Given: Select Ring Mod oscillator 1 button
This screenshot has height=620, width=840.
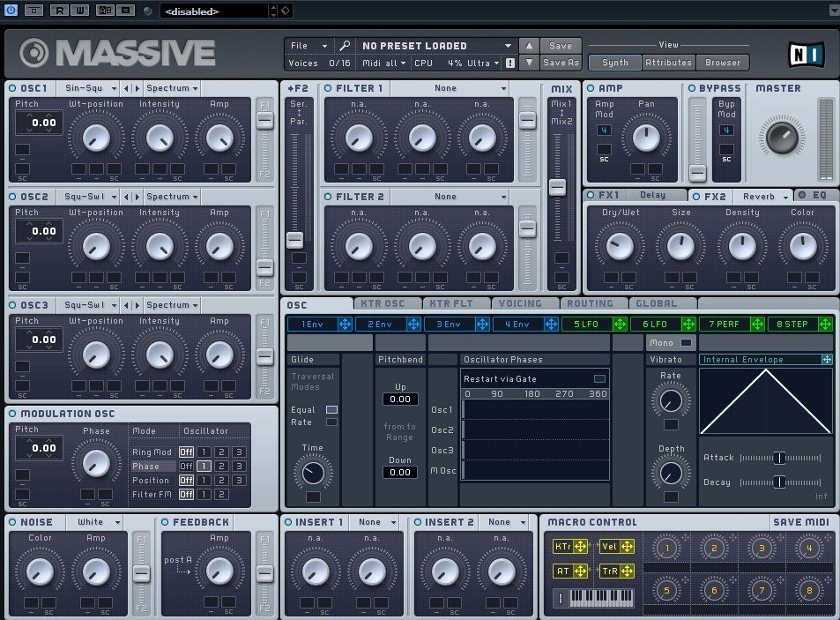Looking at the screenshot, I should coord(204,452).
